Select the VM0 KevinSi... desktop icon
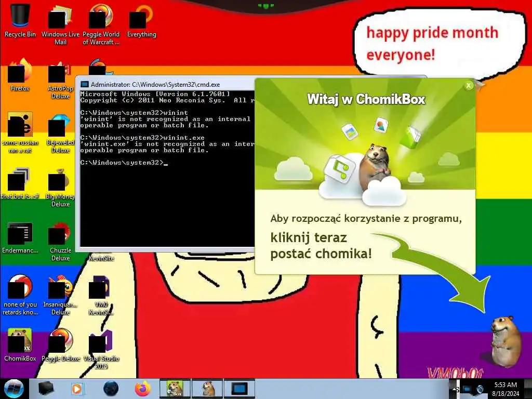 coord(101,295)
